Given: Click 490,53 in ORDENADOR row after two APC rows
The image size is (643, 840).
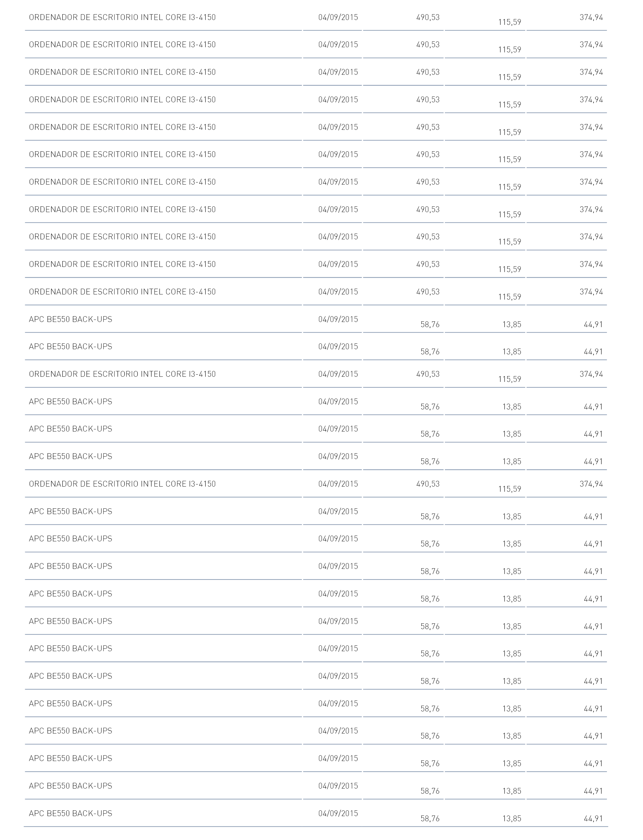Looking at the screenshot, I should pyautogui.click(x=428, y=374).
